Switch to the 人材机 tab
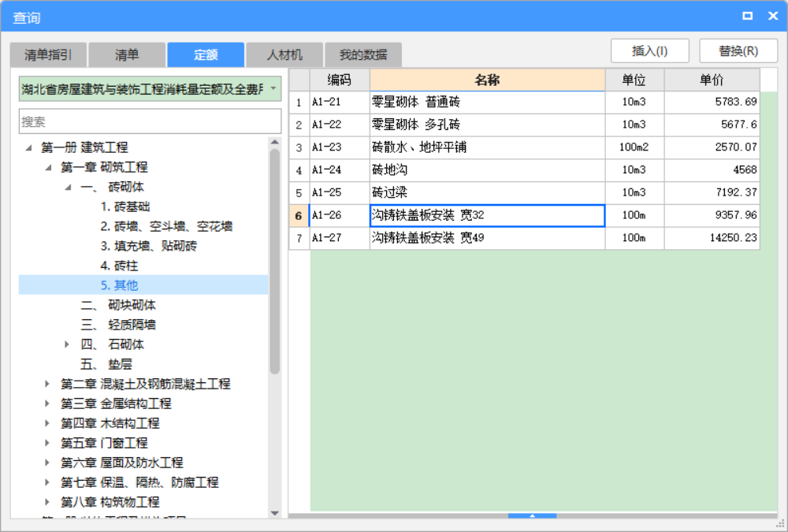 (284, 55)
